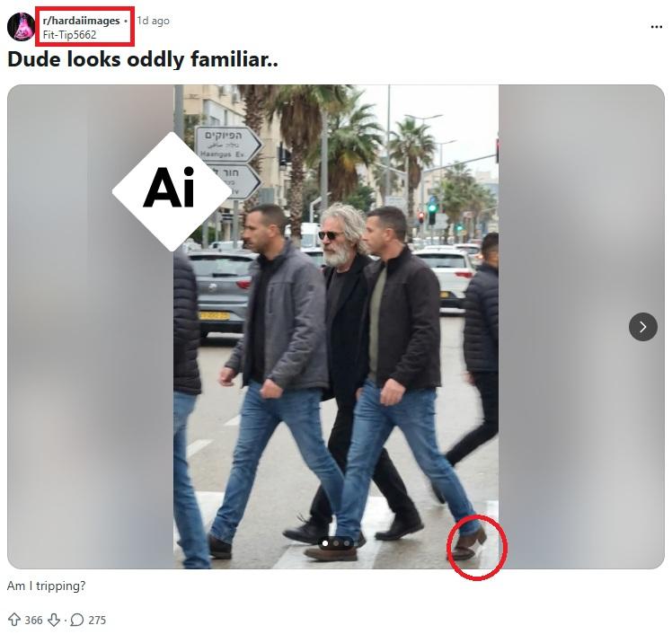Screen dimensions: 672x643
Task: Select the second carousel dot indicator
Action: point(336,543)
